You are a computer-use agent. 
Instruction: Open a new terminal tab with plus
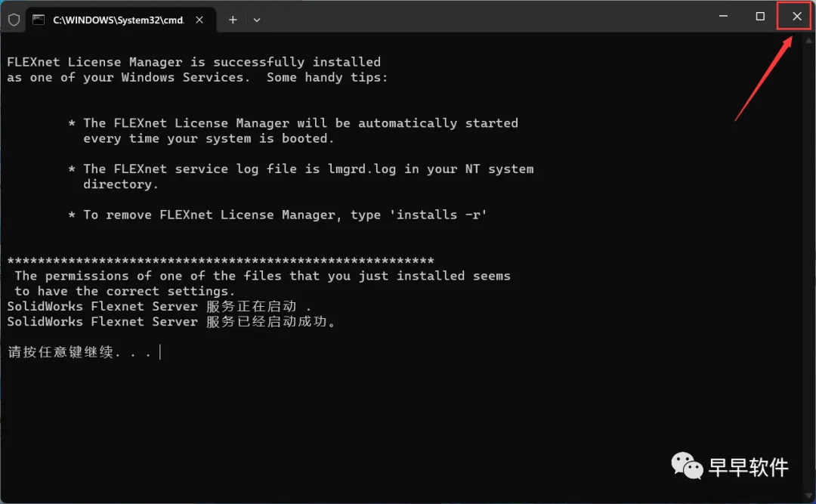(x=233, y=20)
